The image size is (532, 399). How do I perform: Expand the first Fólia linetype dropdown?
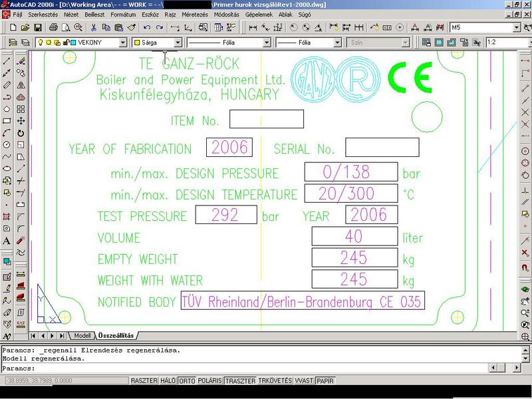pyautogui.click(x=267, y=43)
